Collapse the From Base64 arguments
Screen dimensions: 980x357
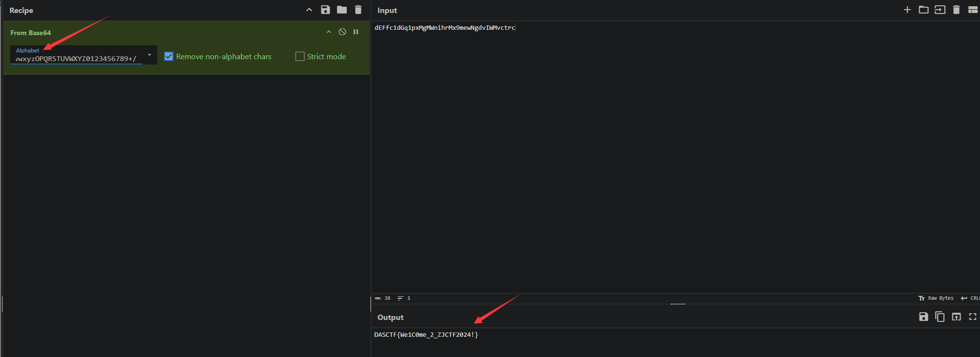coord(329,32)
